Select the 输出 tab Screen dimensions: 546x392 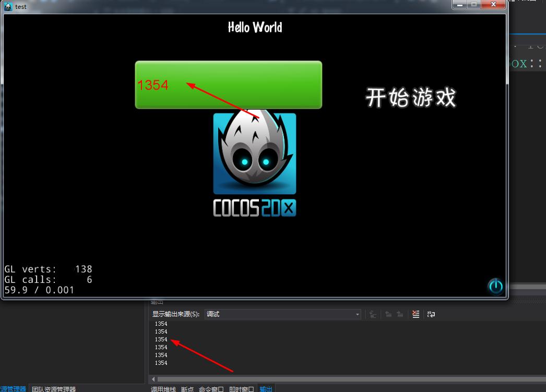[266, 389]
